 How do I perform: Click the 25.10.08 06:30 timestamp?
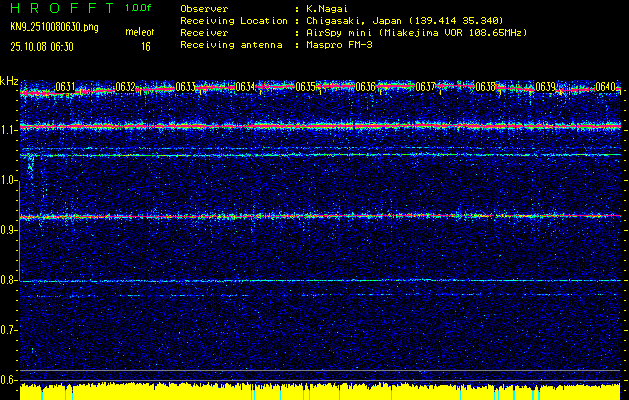pos(45,46)
